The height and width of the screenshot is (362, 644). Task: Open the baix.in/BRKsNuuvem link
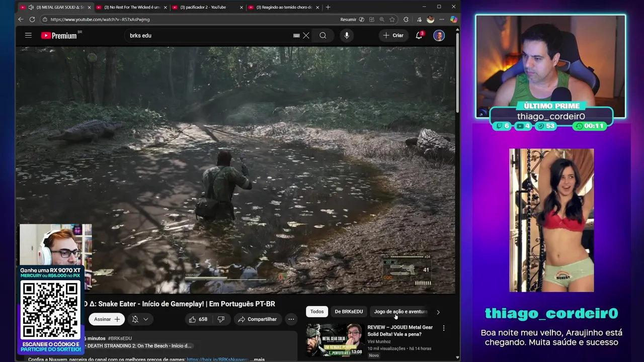click(217, 359)
